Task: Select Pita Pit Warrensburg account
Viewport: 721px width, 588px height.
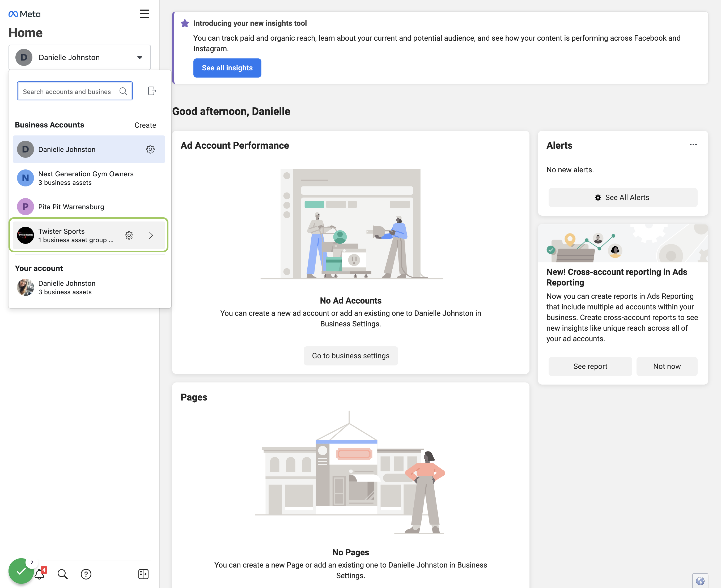Action: (x=89, y=207)
